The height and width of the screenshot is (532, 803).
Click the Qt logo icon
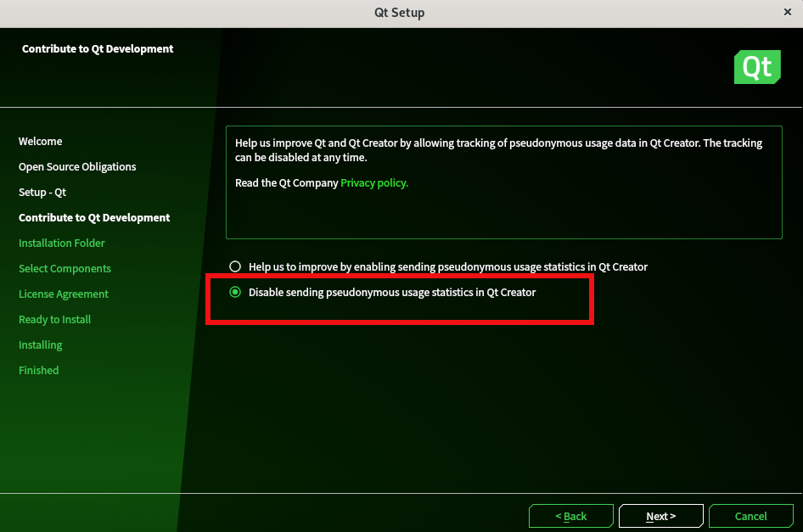point(757,67)
